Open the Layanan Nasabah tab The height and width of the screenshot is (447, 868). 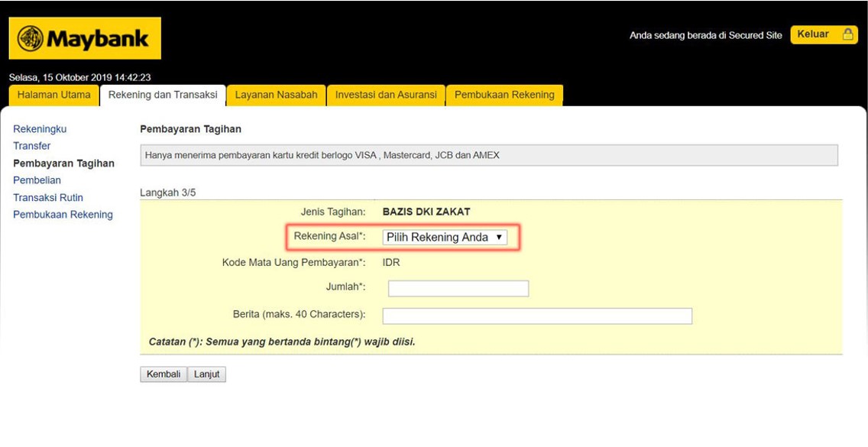click(x=277, y=95)
